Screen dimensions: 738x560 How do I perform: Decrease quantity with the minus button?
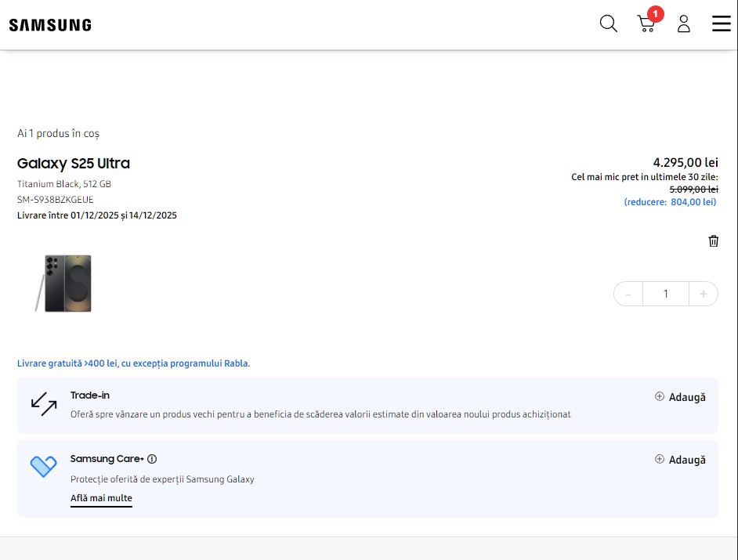[628, 294]
